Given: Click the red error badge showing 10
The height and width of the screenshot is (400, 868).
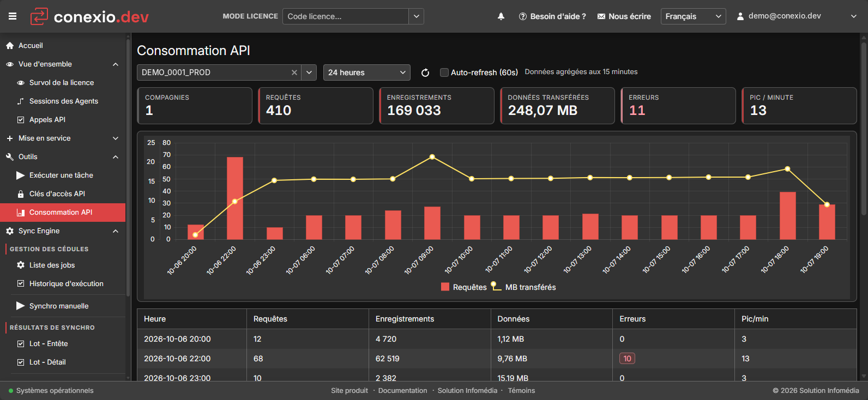Looking at the screenshot, I should click(x=627, y=359).
